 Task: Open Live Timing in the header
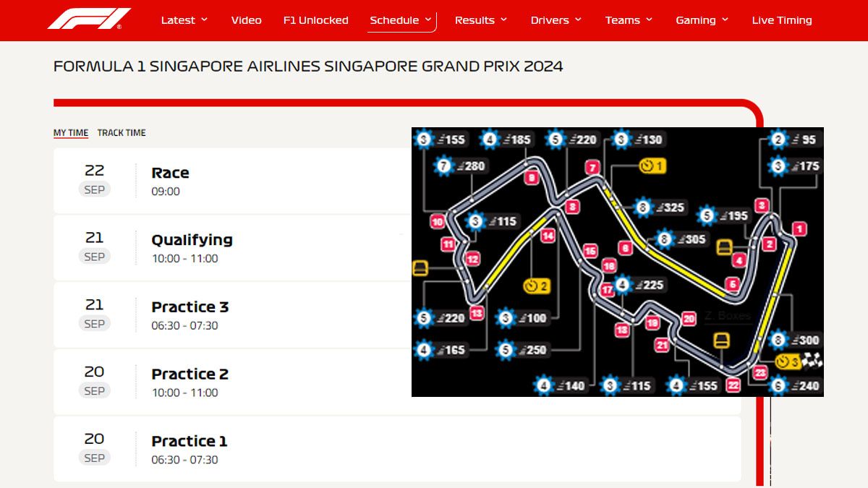[x=781, y=20]
